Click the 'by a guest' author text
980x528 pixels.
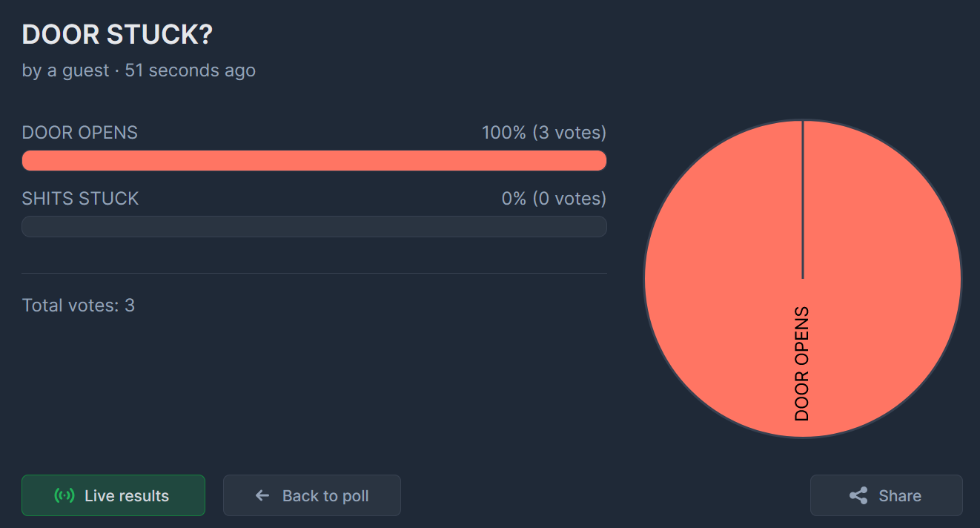tap(65, 70)
